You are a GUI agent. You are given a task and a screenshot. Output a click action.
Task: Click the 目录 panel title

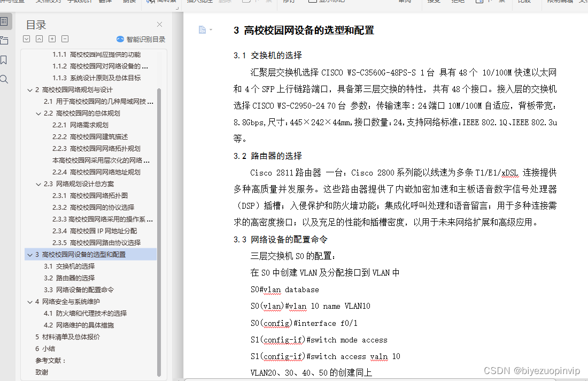pos(36,25)
